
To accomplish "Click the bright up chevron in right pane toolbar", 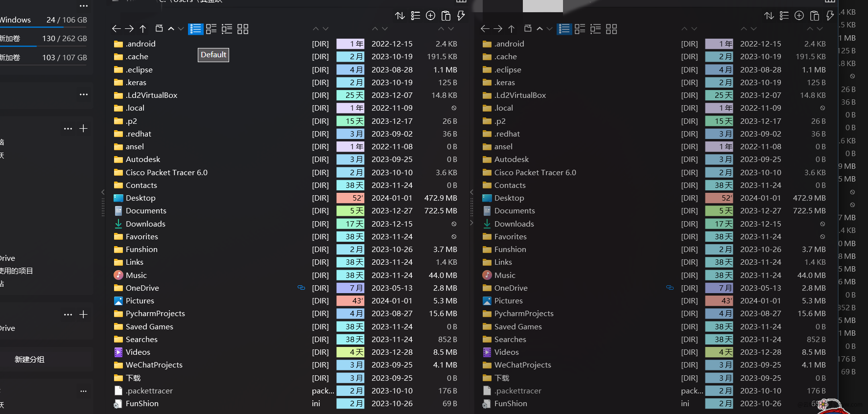I will click(x=540, y=29).
